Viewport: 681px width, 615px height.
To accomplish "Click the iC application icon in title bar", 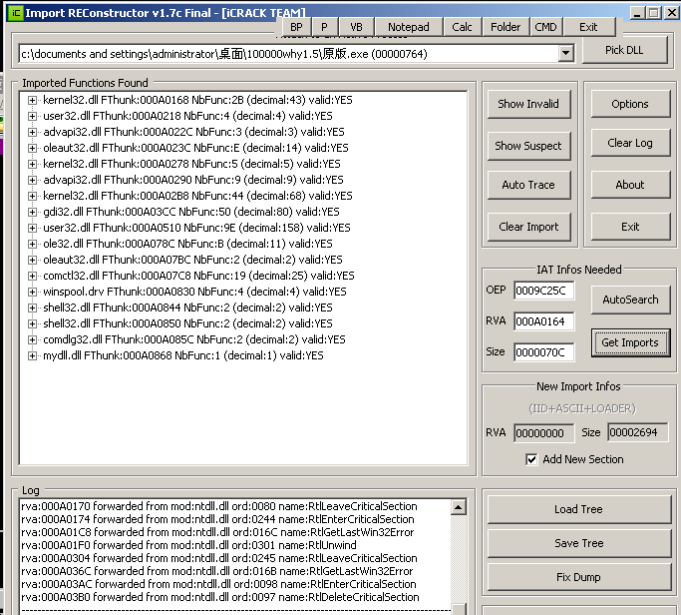I will (x=11, y=12).
